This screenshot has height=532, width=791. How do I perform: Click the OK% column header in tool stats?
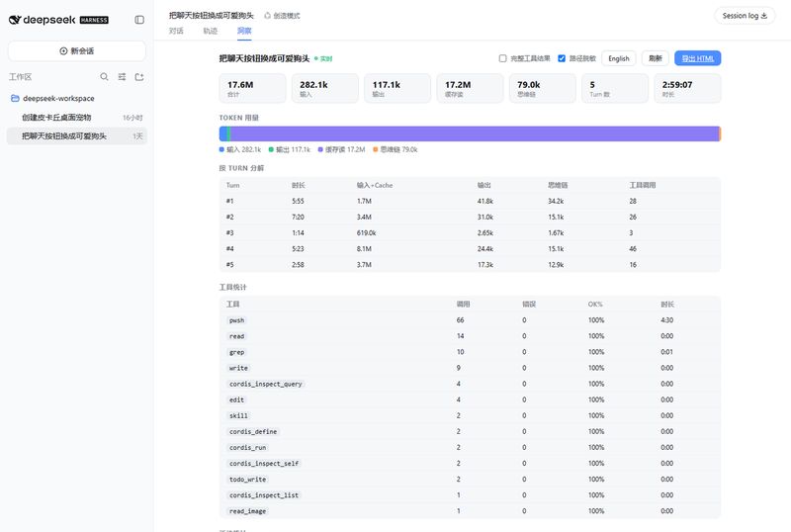click(595, 305)
